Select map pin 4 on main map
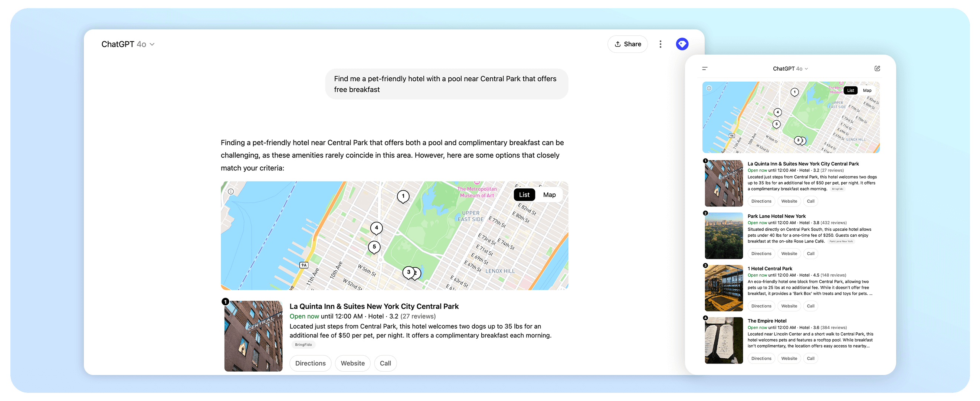This screenshot has height=401, width=980. (x=377, y=228)
